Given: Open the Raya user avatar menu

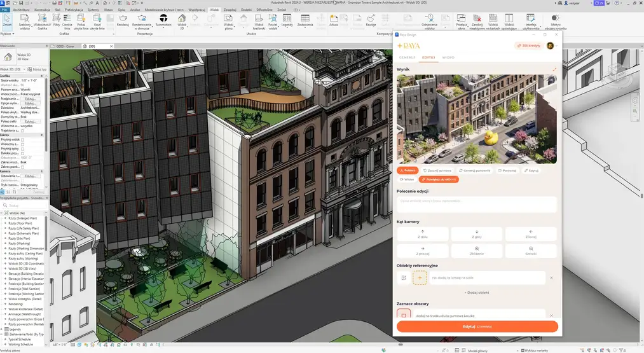Looking at the screenshot, I should pos(551,46).
